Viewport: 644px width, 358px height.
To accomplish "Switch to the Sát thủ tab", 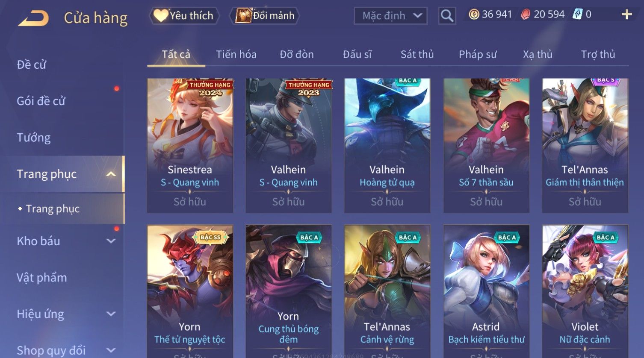I will [x=417, y=54].
